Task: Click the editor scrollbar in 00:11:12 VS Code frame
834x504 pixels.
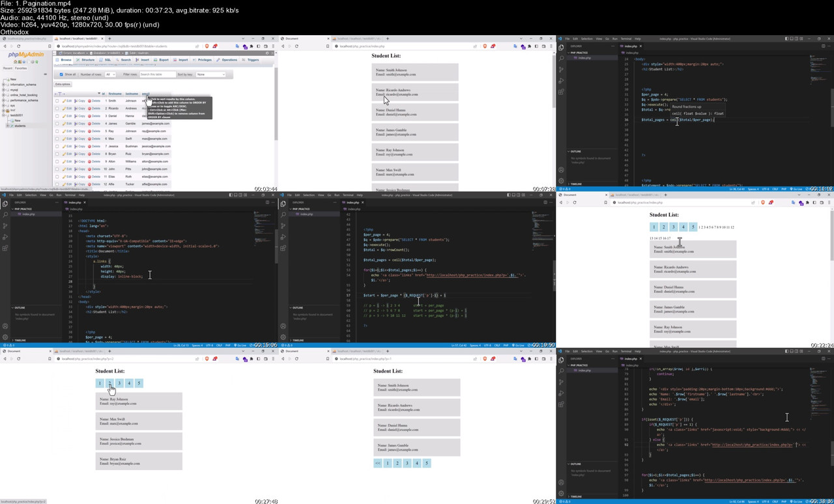Action: point(832,107)
